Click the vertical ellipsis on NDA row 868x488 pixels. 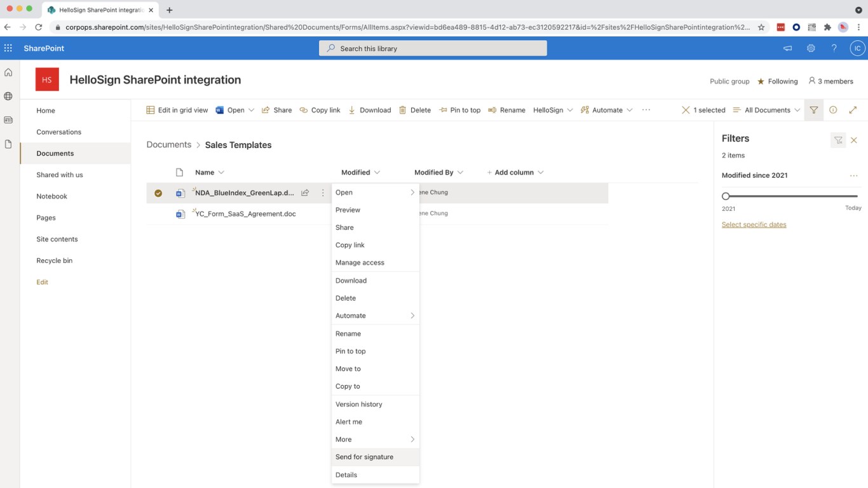pos(323,193)
